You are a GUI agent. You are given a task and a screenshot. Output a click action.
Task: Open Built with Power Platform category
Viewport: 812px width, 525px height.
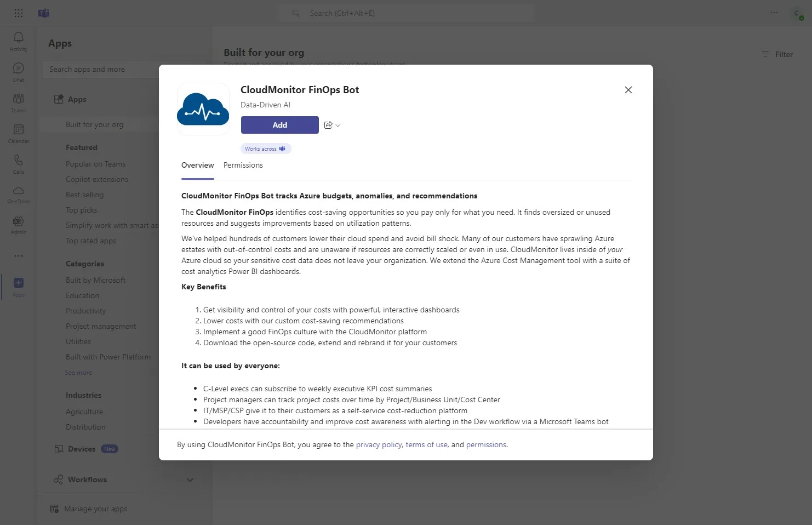coord(108,357)
